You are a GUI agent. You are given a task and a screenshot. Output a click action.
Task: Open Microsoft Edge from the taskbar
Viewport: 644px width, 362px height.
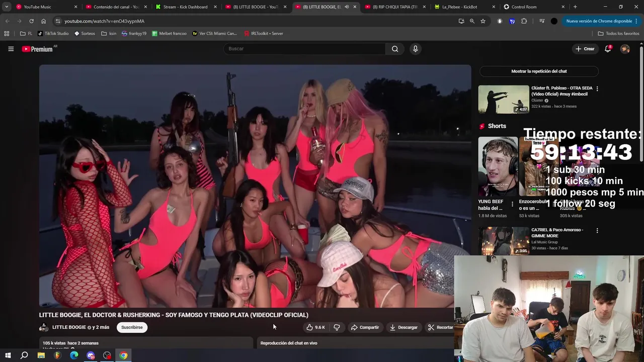pyautogui.click(x=74, y=355)
